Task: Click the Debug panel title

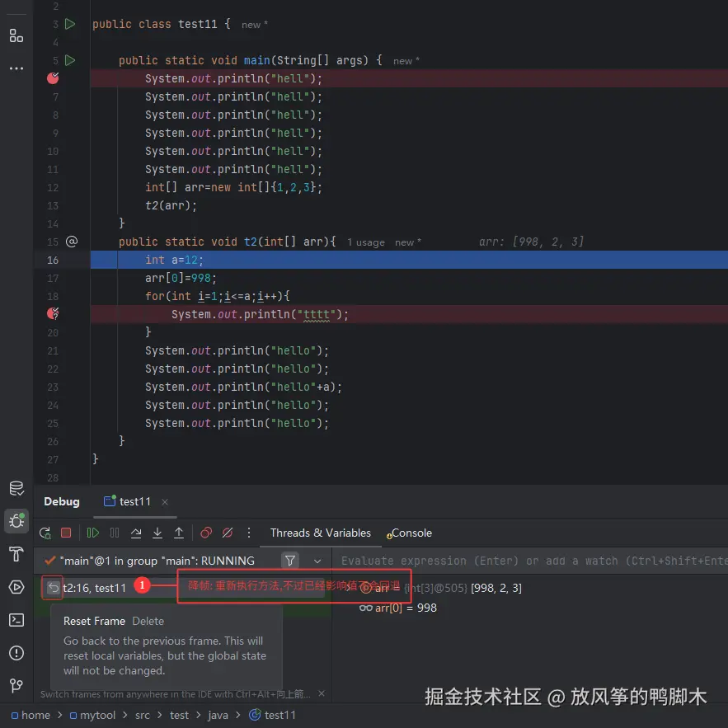Action: pos(62,501)
